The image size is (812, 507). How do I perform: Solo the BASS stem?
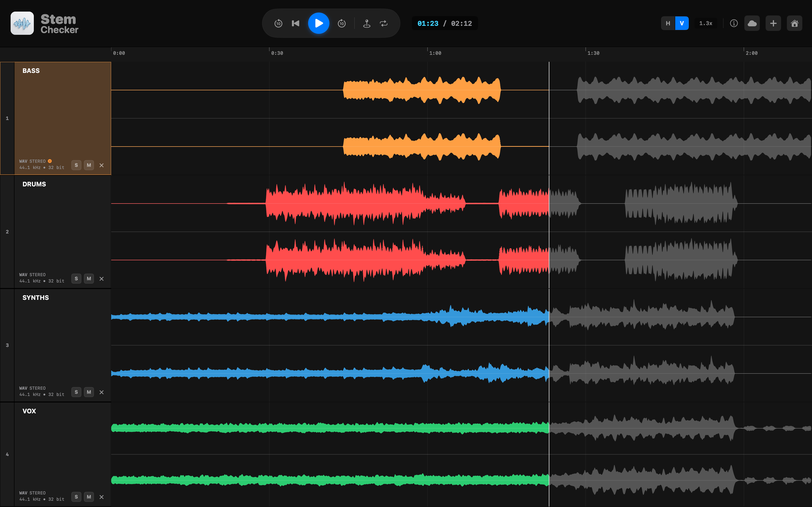point(76,165)
